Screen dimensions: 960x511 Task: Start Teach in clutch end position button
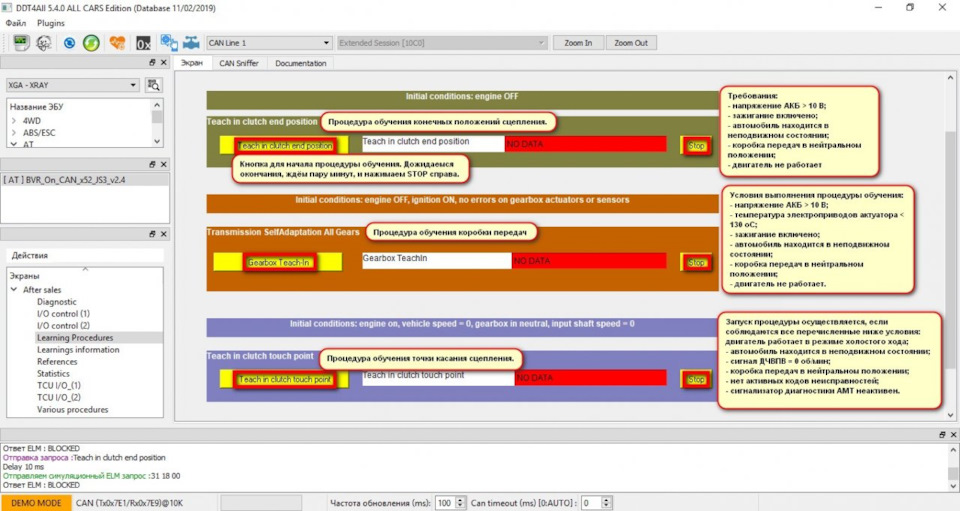285,146
